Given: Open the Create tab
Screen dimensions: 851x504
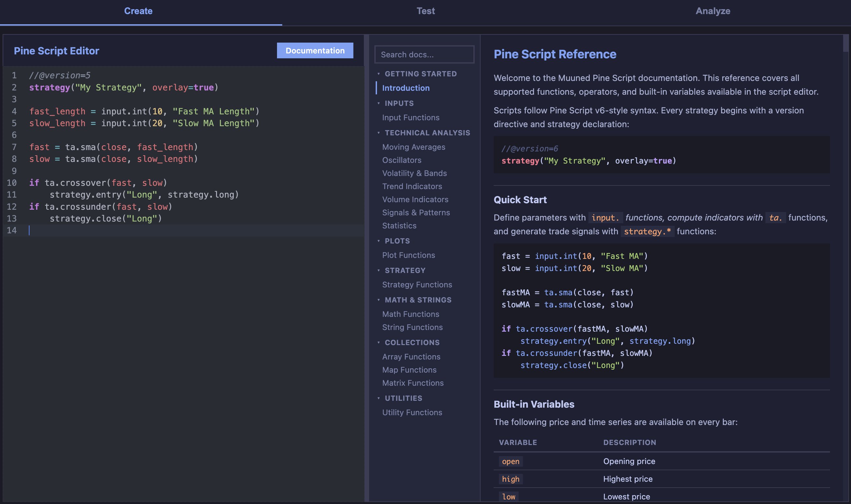Looking at the screenshot, I should [x=138, y=11].
